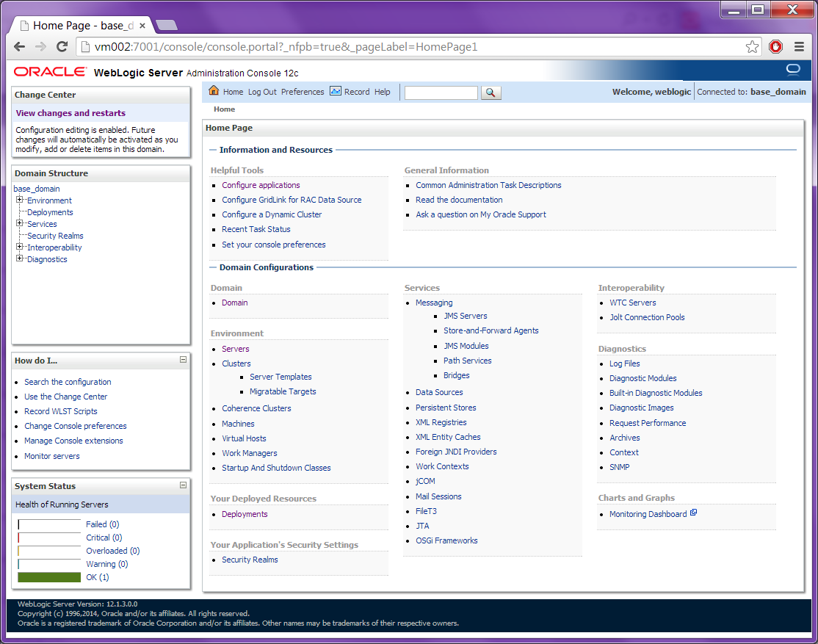Open a new browser tab

[x=167, y=25]
